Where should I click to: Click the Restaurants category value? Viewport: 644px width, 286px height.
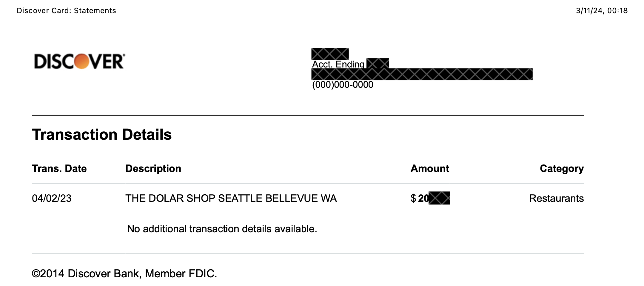pyautogui.click(x=556, y=198)
